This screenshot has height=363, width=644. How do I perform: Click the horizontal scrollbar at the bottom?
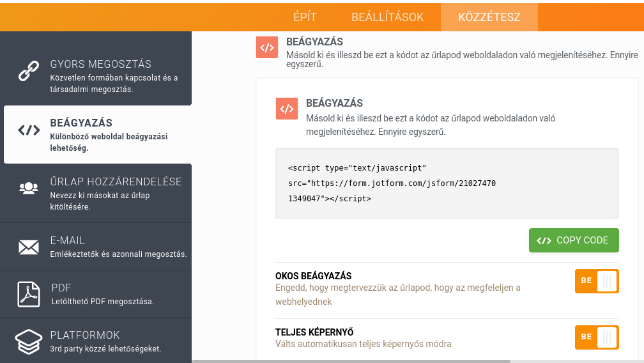tap(351, 361)
